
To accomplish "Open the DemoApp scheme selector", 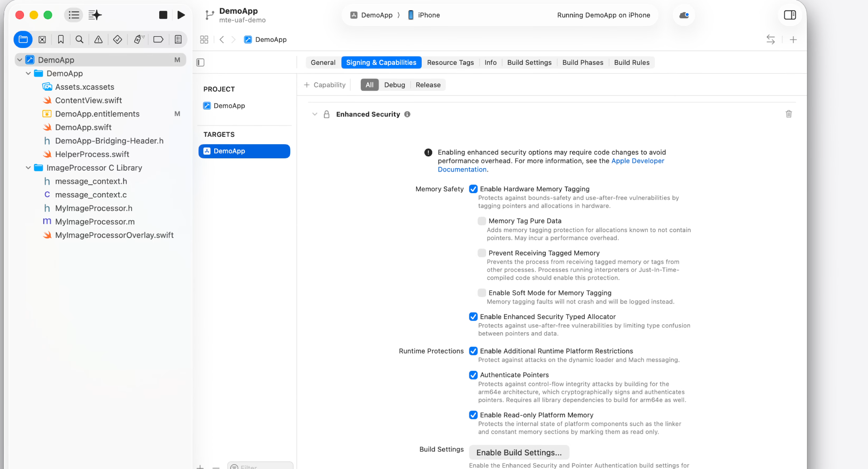I will tap(372, 15).
